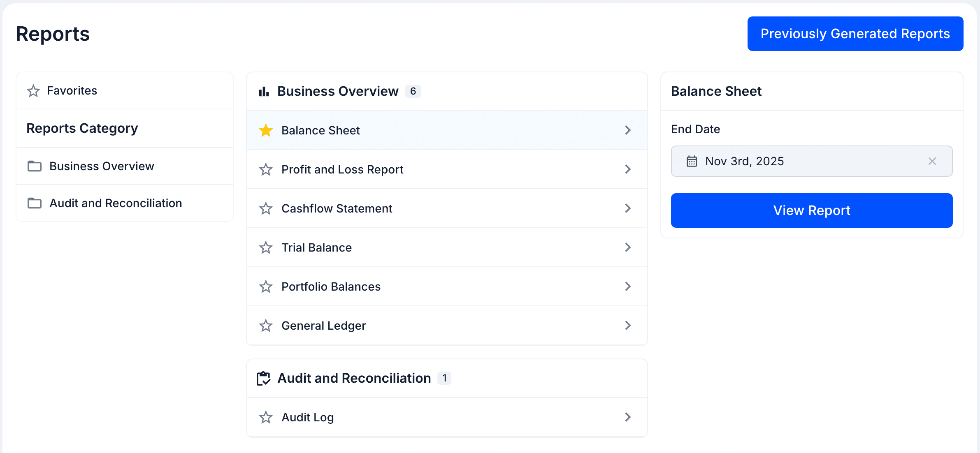This screenshot has width=980, height=453.
Task: Expand the Balance Sheet row via its chevron
Action: tap(628, 130)
